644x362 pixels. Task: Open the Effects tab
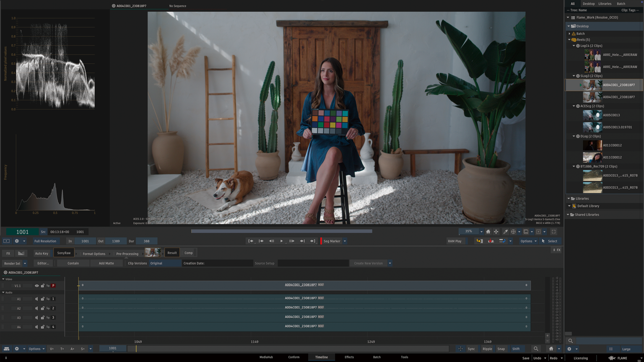(349, 357)
